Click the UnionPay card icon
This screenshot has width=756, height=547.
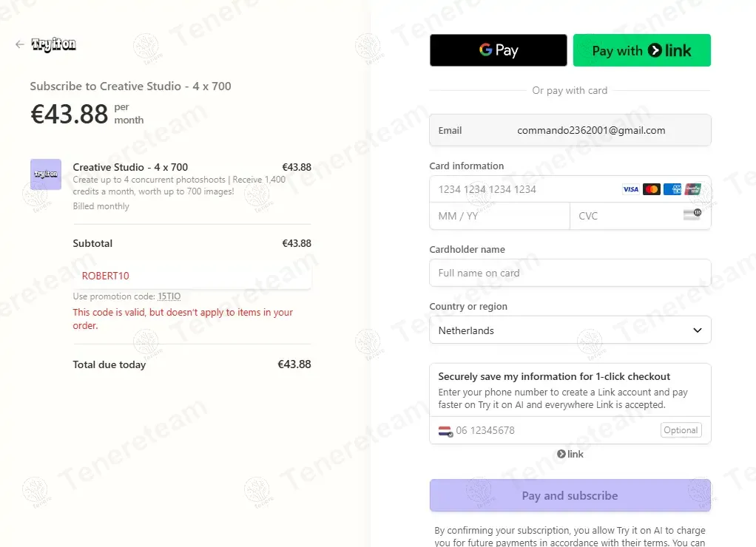click(x=692, y=189)
